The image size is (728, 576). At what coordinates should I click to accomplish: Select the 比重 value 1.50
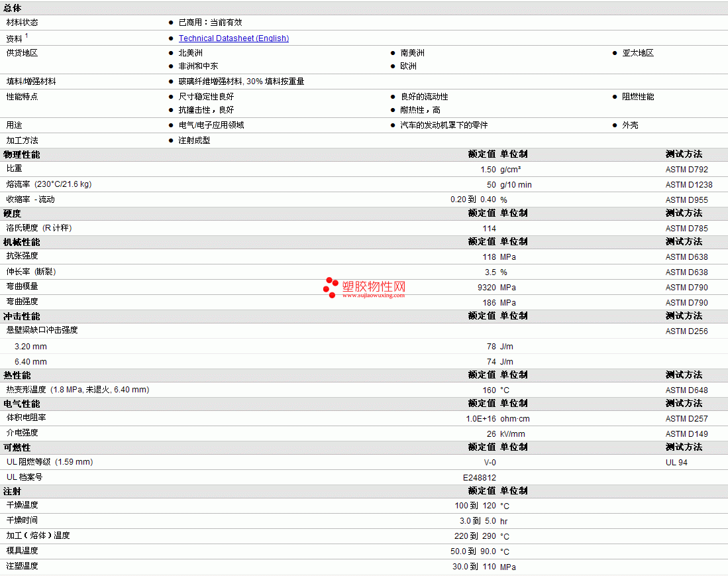click(x=488, y=170)
